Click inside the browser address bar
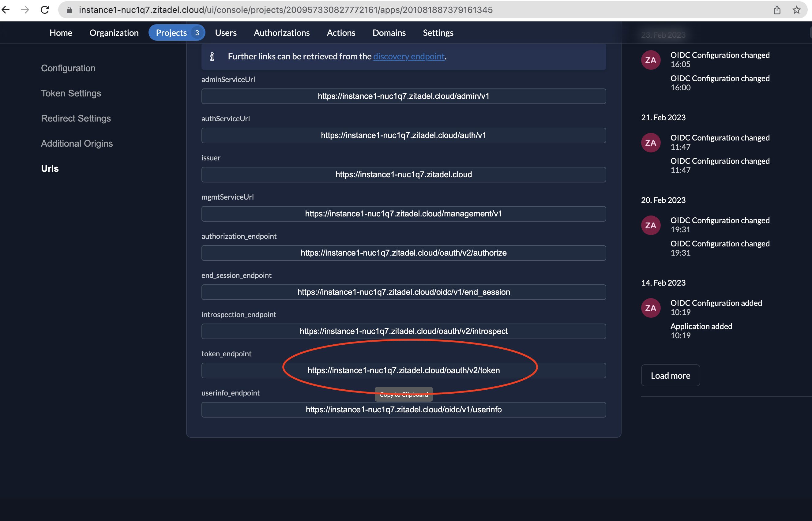This screenshot has width=812, height=521. pyautogui.click(x=285, y=10)
